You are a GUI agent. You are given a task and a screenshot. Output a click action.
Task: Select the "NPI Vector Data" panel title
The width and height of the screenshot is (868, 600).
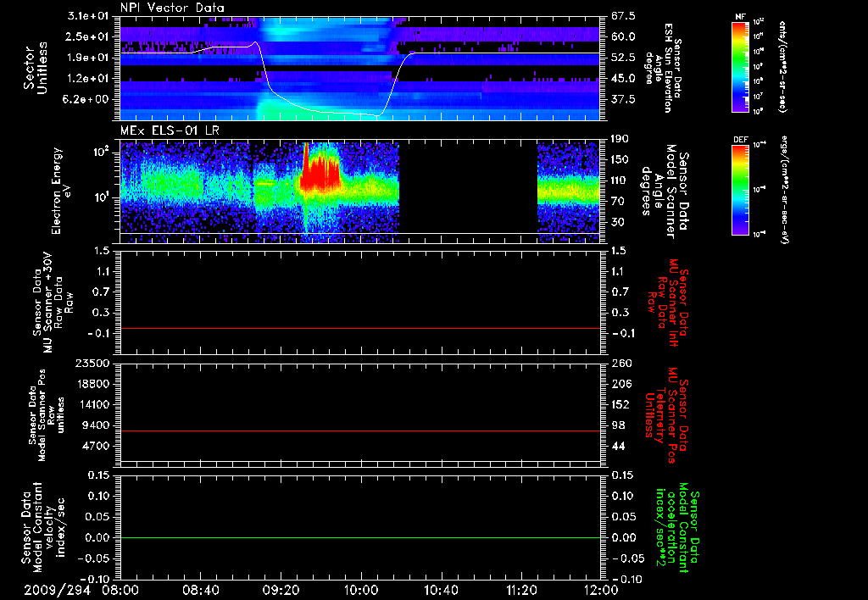(173, 8)
